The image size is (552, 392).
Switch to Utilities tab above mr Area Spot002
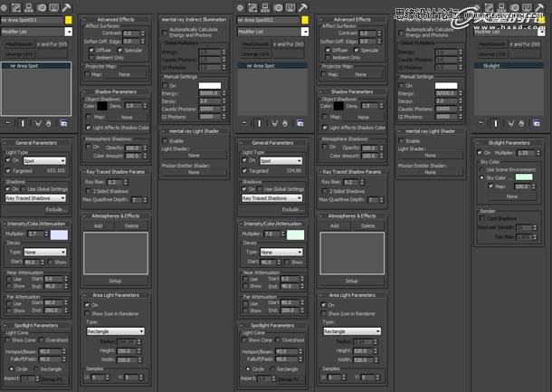click(303, 7)
